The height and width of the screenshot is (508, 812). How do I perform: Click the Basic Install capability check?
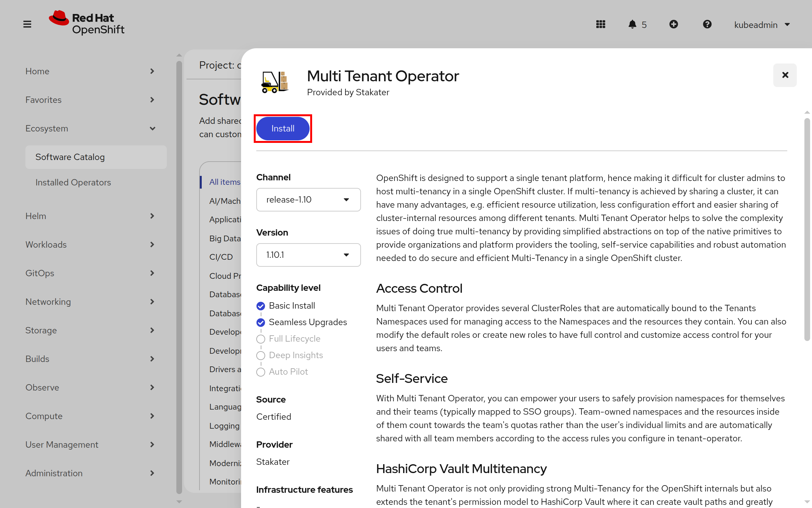point(261,306)
